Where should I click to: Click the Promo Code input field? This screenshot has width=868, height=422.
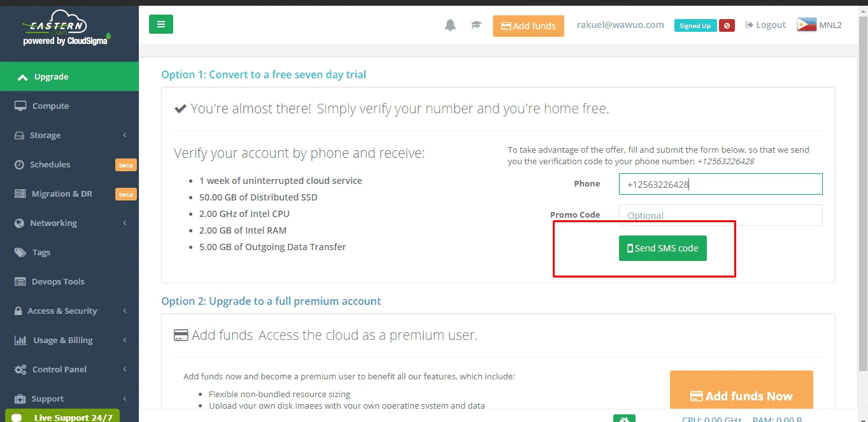tap(721, 215)
